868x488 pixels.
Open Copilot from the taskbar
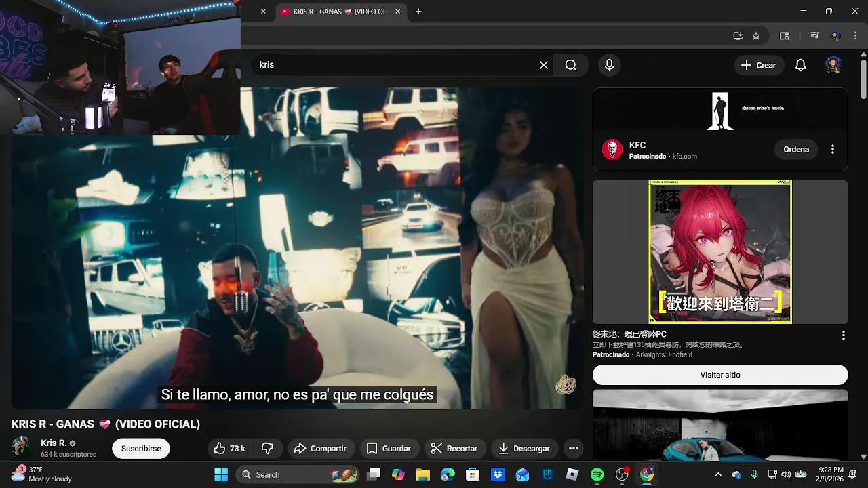398,474
